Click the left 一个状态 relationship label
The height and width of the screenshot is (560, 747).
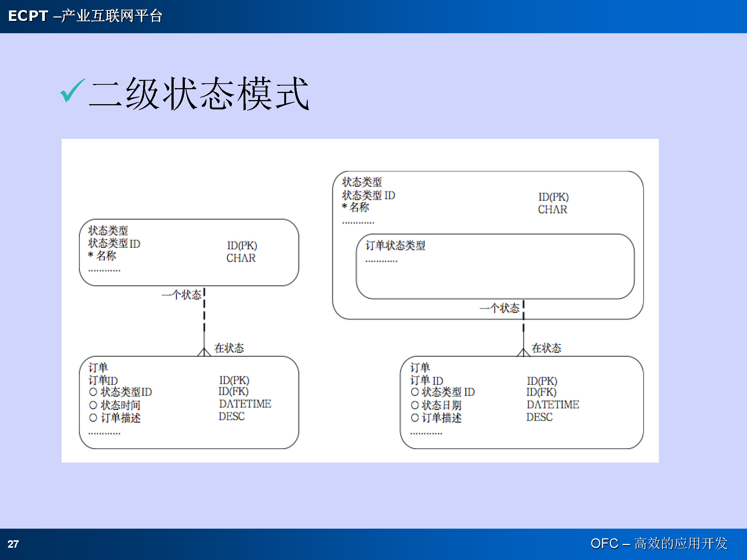(x=181, y=295)
